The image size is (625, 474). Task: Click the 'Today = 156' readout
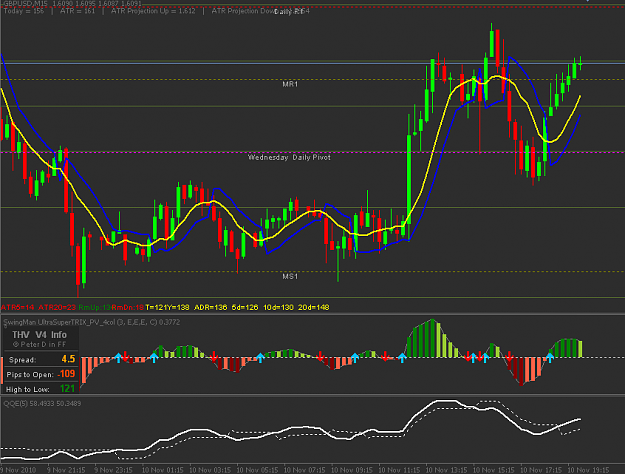[x=24, y=11]
